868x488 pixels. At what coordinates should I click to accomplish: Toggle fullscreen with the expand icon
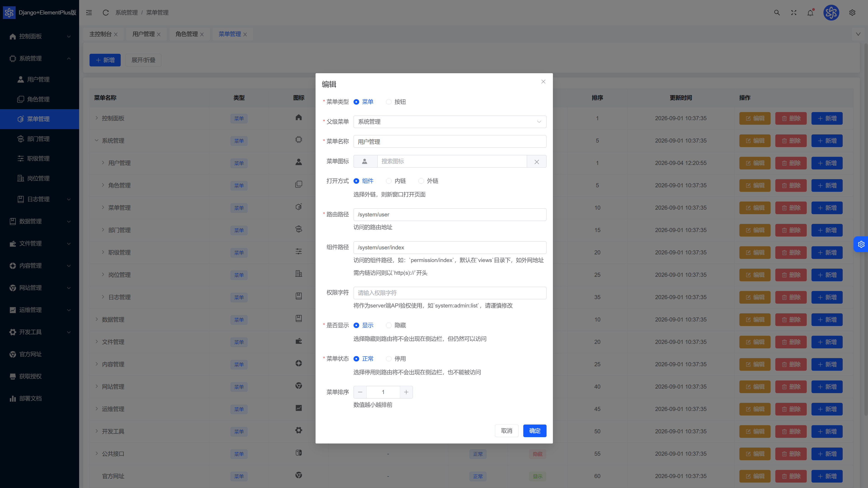pyautogui.click(x=794, y=12)
